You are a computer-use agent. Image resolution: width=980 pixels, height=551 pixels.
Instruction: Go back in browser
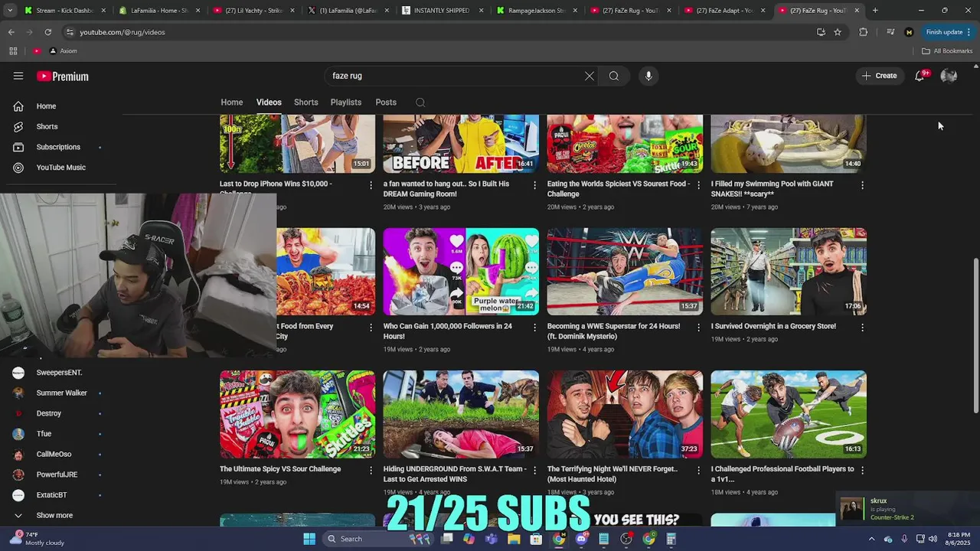tap(11, 32)
